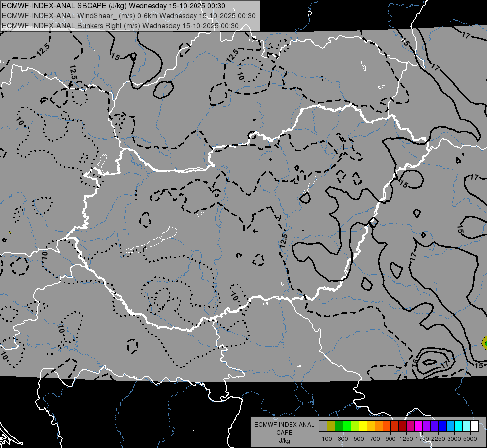Select the amber legend swatch
487x448 pixels.
coord(371,426)
